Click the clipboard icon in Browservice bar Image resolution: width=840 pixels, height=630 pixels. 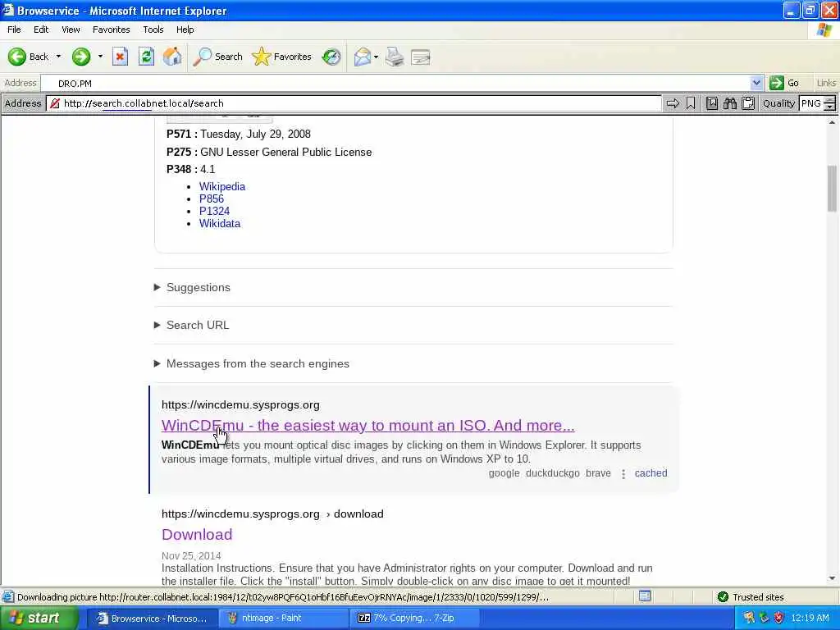[748, 103]
